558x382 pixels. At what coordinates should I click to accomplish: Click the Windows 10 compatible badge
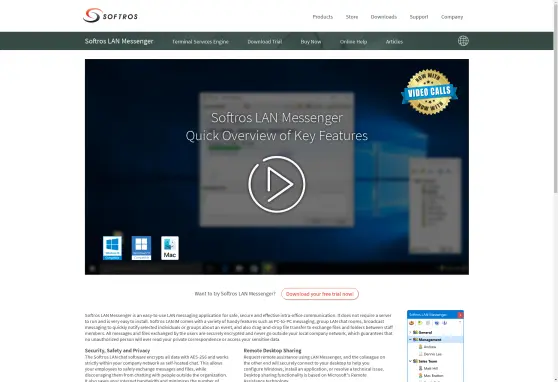tap(112, 248)
